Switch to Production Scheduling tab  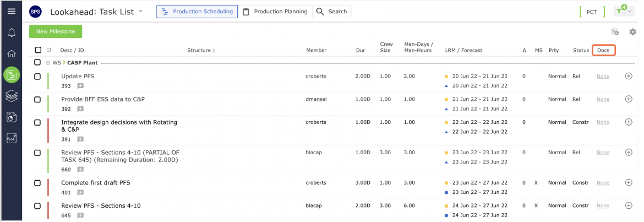coord(197,12)
